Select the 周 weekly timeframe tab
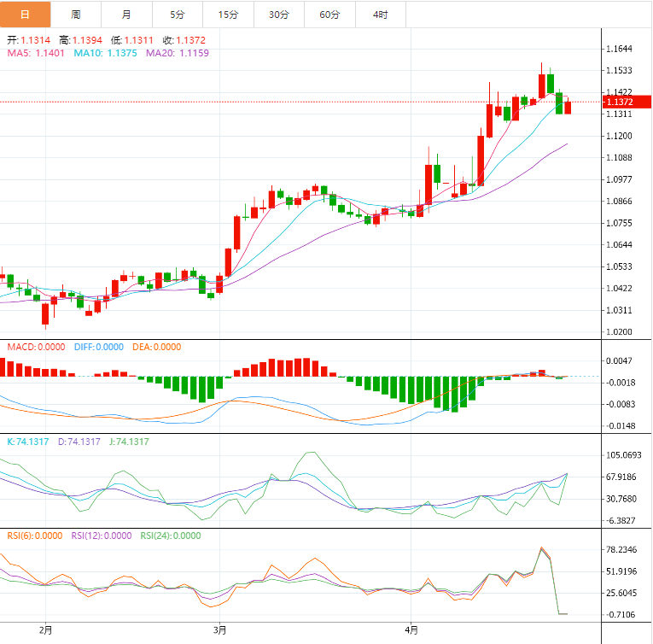This screenshot has height=644, width=653. tap(76, 15)
